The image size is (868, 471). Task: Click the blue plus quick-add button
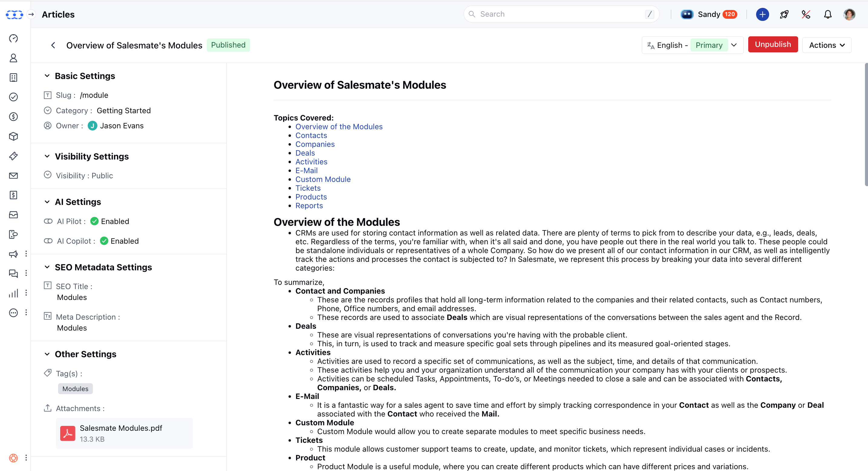[x=762, y=14]
